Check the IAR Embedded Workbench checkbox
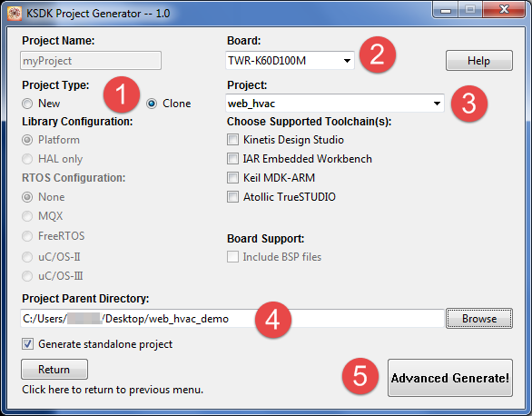The image size is (532, 416). (x=232, y=158)
